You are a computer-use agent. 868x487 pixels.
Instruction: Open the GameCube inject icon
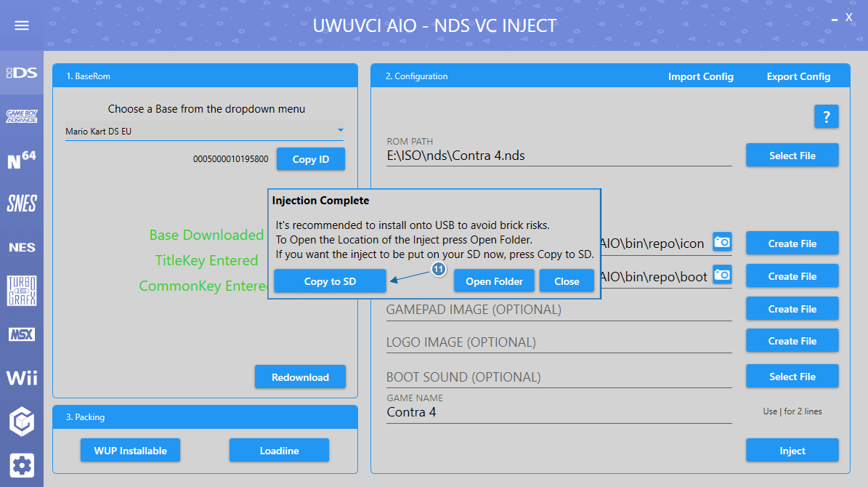pyautogui.click(x=22, y=422)
